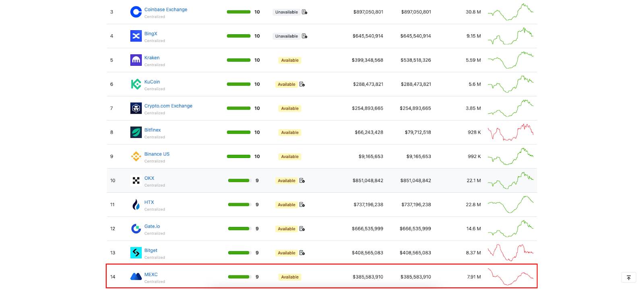The height and width of the screenshot is (289, 644).
Task: Click the OKX logo icon
Action: click(x=136, y=181)
